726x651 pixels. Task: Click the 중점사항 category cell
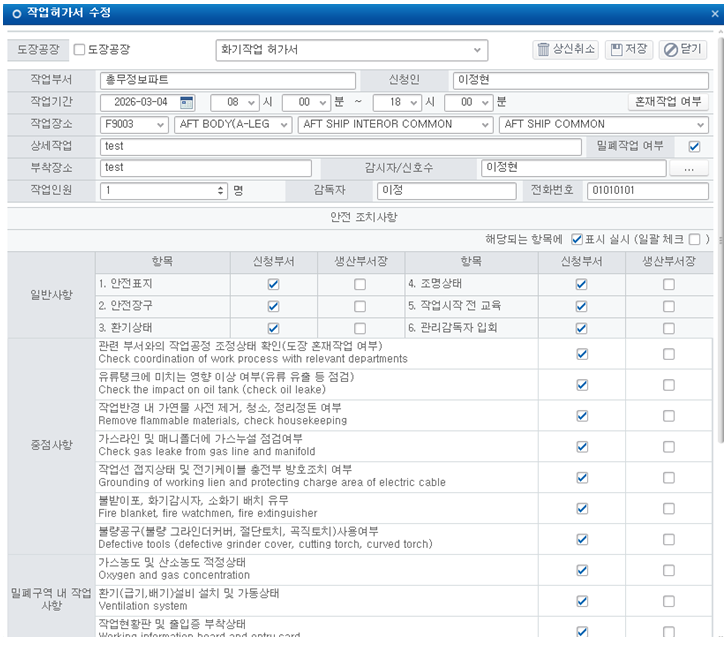(51, 445)
